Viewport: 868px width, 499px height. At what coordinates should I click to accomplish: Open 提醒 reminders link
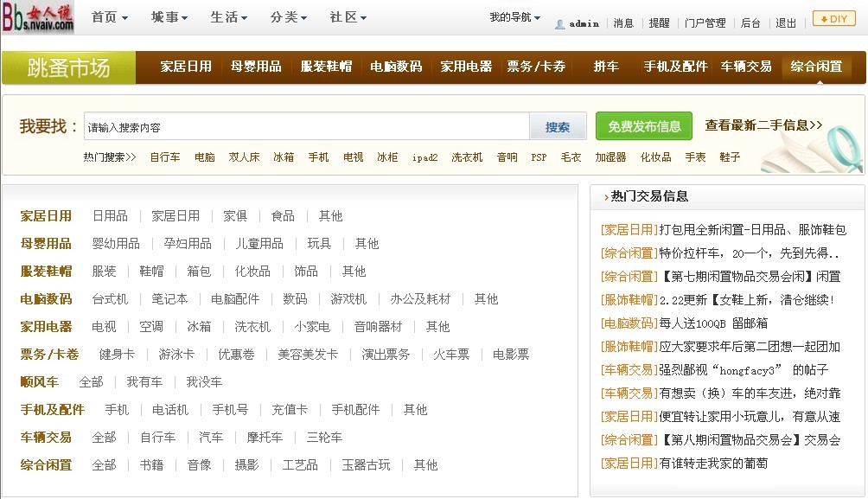click(x=659, y=23)
